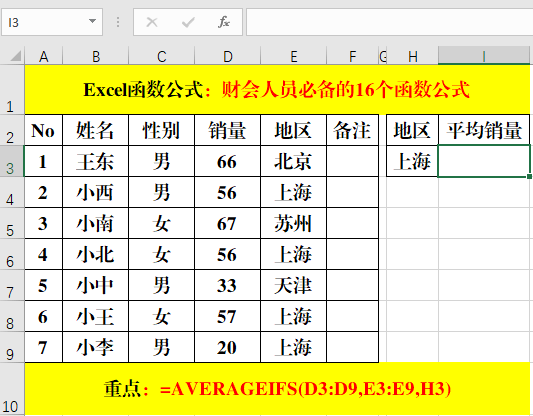Image resolution: width=533 pixels, height=416 pixels.
Task: Open the Name Box dropdown arrow
Action: 92,21
